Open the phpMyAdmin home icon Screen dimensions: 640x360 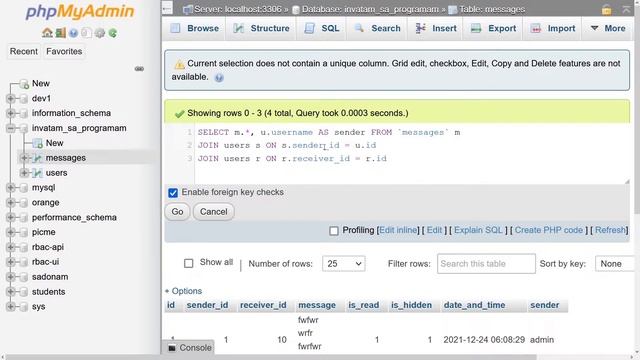47,33
